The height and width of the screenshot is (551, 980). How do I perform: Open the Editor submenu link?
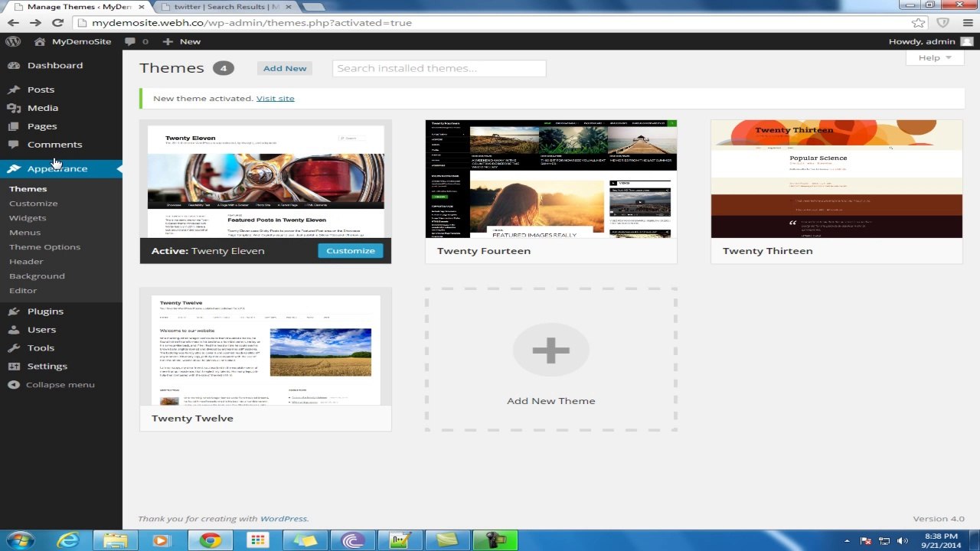point(23,291)
